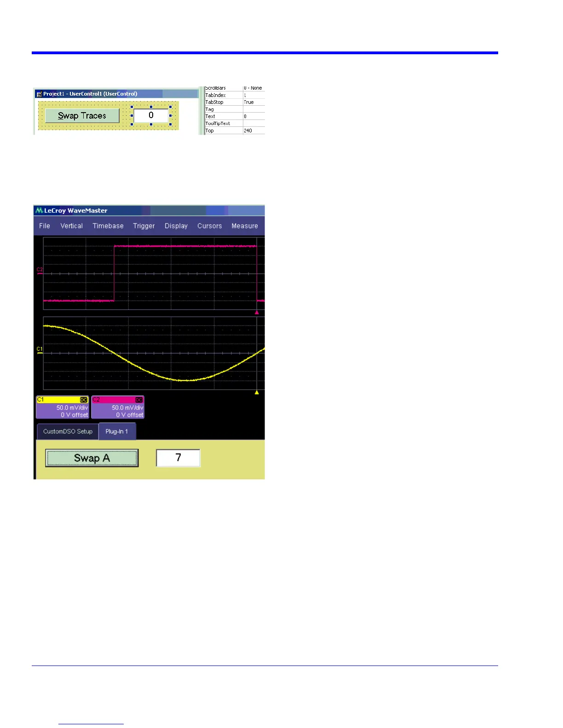563x728 pixels.
Task: Open the C1 channel descriptor box
Action: (63, 407)
